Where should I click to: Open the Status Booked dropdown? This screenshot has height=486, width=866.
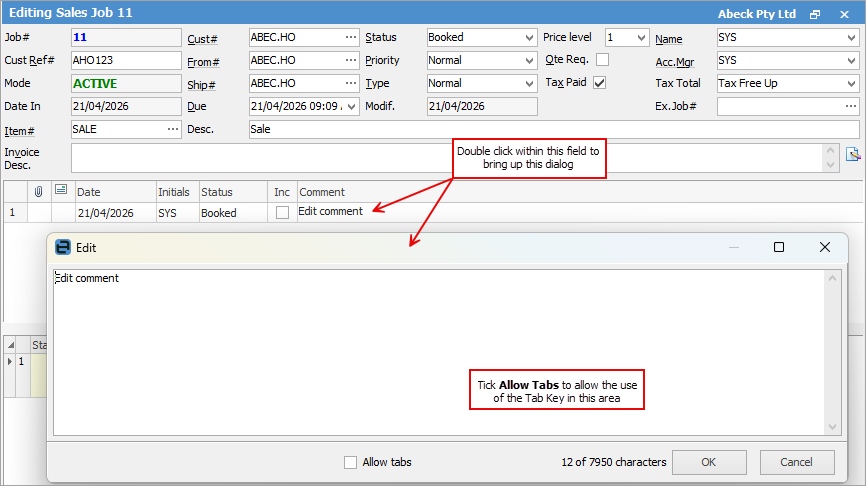pyautogui.click(x=529, y=38)
